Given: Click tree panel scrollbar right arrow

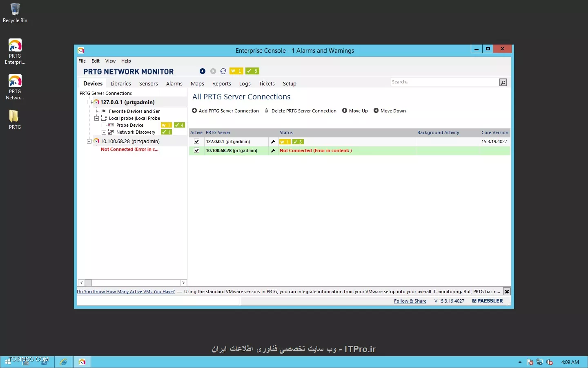Looking at the screenshot, I should click(183, 283).
